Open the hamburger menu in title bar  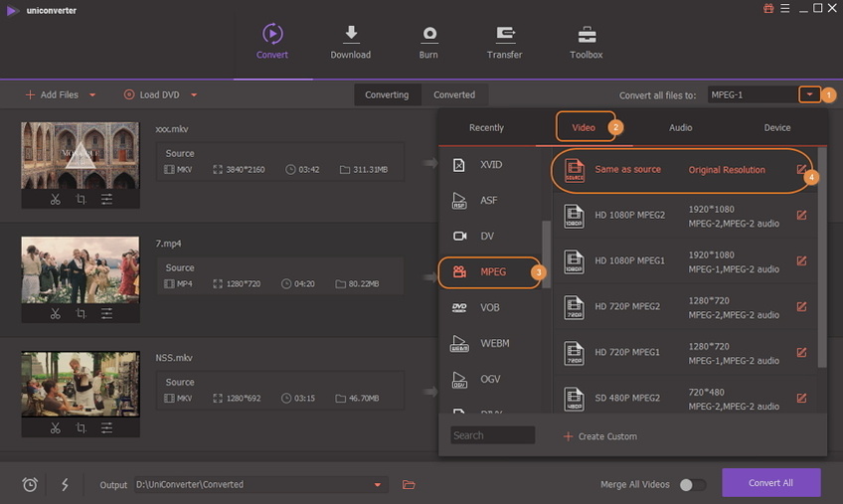click(785, 9)
